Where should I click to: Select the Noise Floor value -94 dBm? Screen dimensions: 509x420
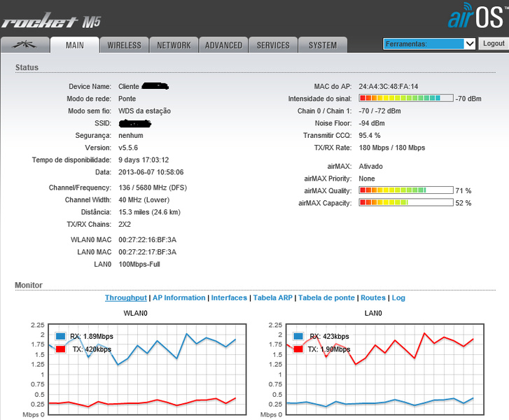[x=372, y=123]
